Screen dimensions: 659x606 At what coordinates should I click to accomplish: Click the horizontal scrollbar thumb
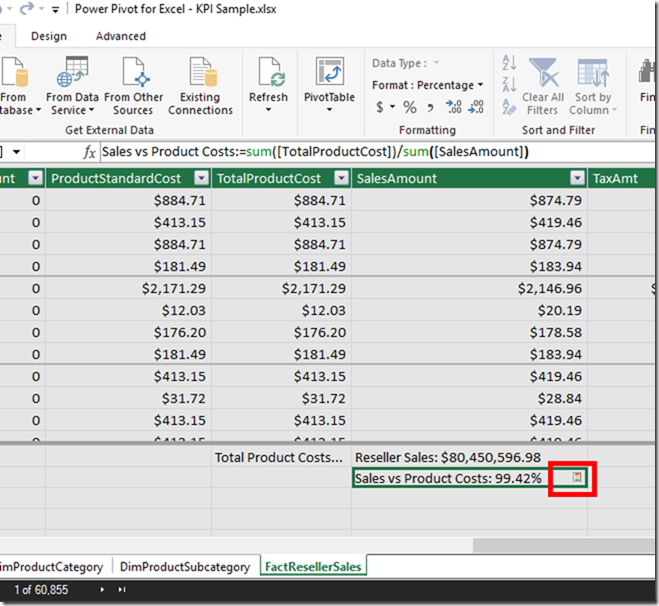[x=563, y=545]
